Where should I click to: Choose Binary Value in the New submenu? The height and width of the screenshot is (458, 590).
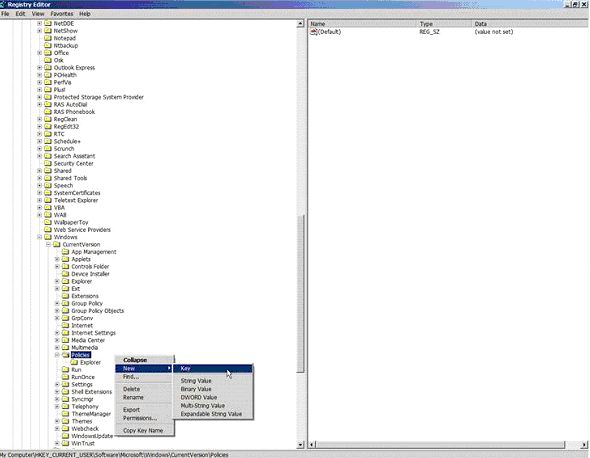point(213,389)
